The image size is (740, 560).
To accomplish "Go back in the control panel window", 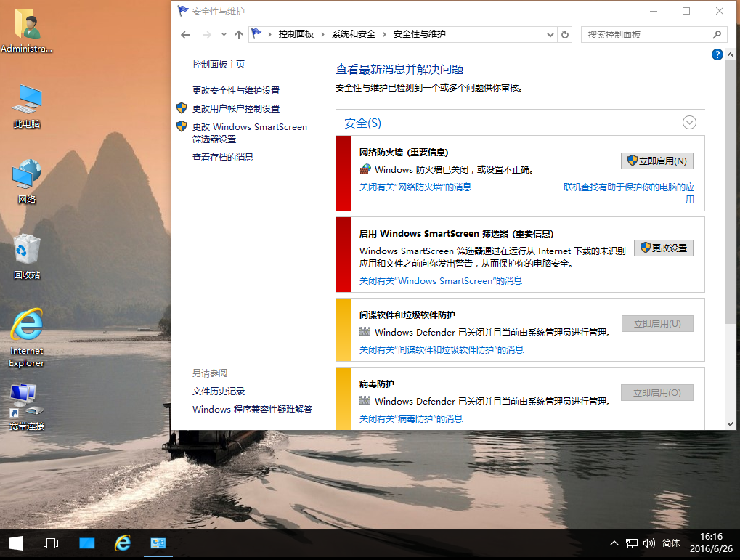I will tap(185, 34).
